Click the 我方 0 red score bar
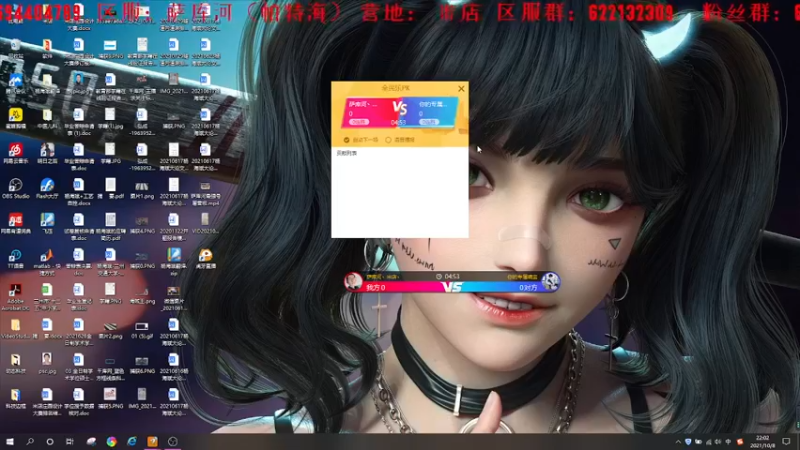The height and width of the screenshot is (450, 800). point(401,288)
